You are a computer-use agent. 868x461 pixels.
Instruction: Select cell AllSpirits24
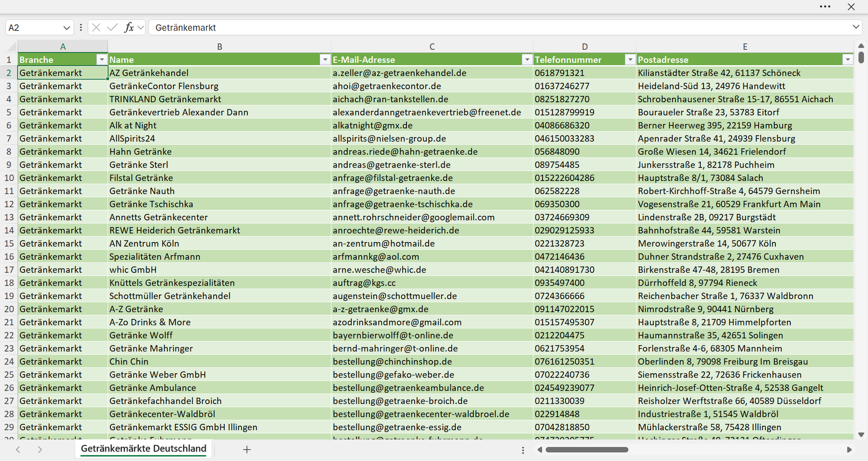[x=219, y=139]
